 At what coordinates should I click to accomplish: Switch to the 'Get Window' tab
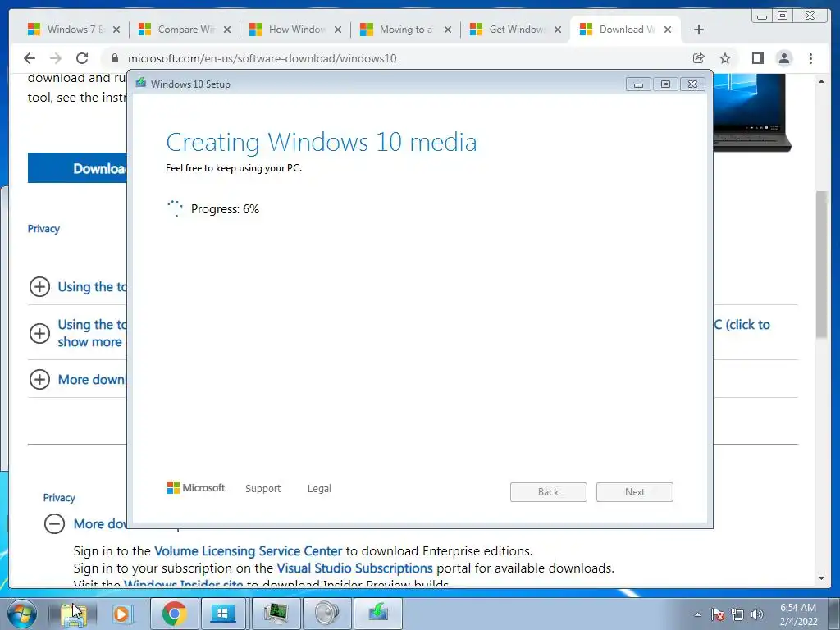coord(515,30)
